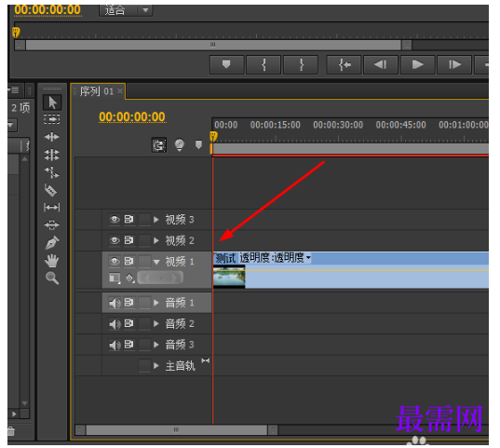Toggle sync lock for 视频 3

tap(129, 219)
